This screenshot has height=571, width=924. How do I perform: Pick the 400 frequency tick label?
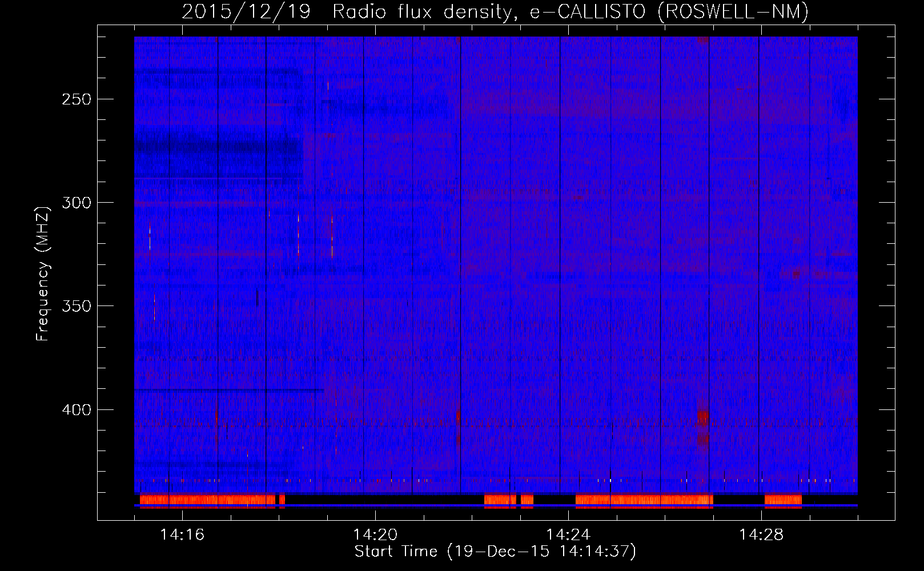(77, 410)
